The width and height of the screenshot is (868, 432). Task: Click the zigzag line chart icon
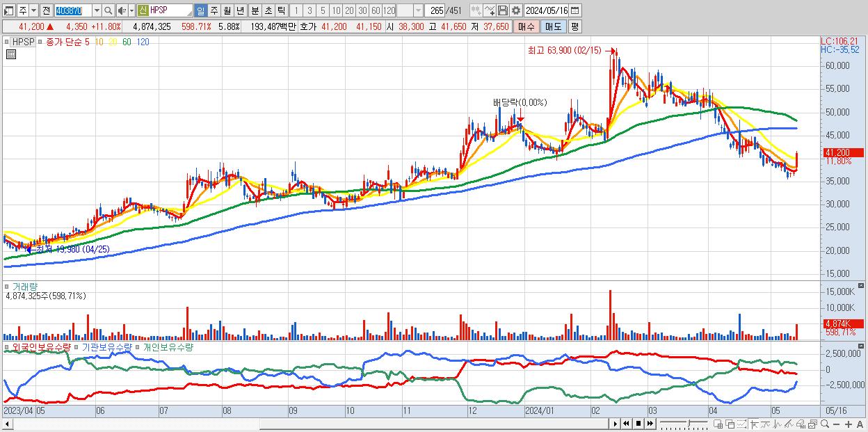coord(778,424)
